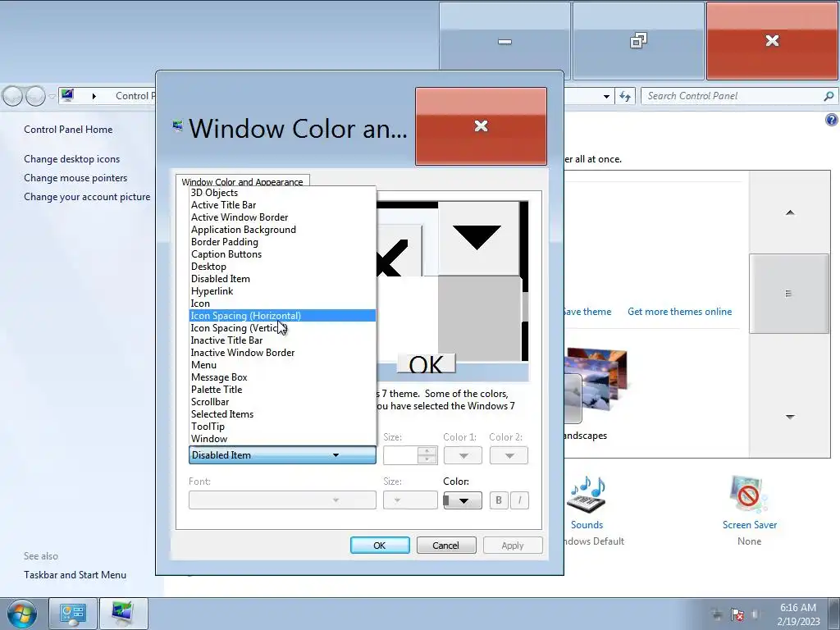
Task: Click the search magnifier icon
Action: click(x=829, y=96)
